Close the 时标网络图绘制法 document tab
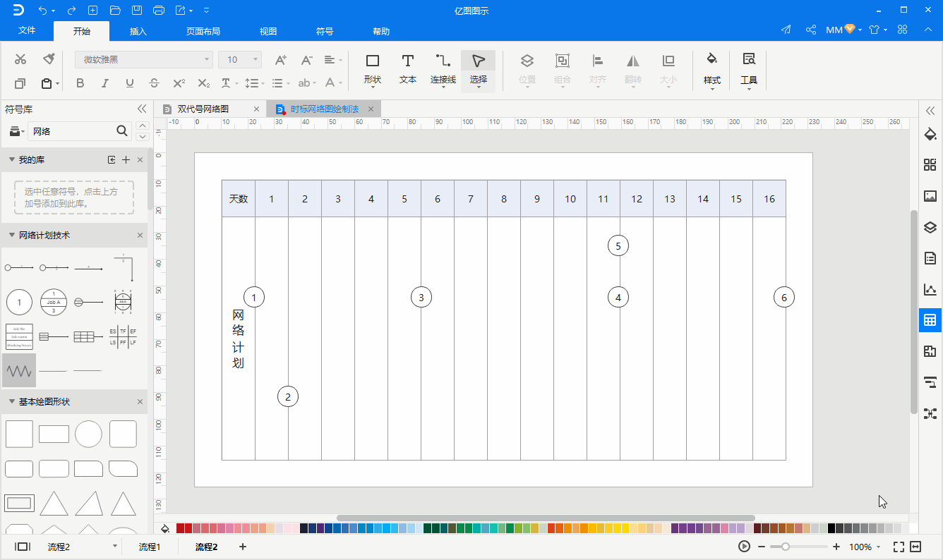 (x=370, y=109)
